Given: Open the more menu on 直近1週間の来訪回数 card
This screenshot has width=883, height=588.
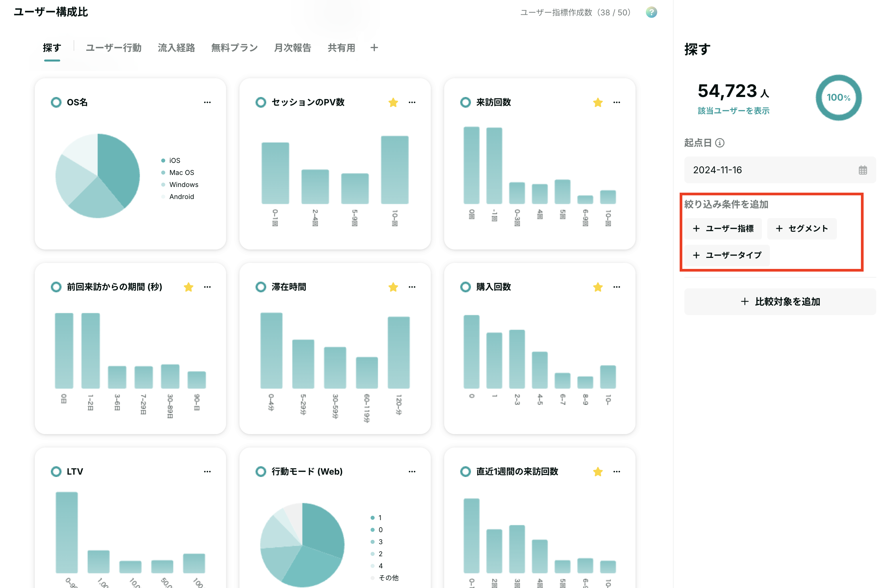Looking at the screenshot, I should 617,471.
